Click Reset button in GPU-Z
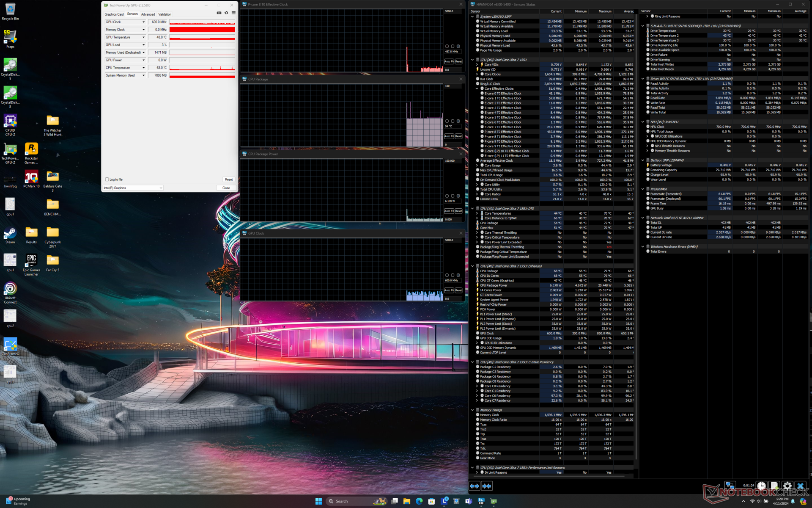Image resolution: width=812 pixels, height=508 pixels. click(228, 179)
